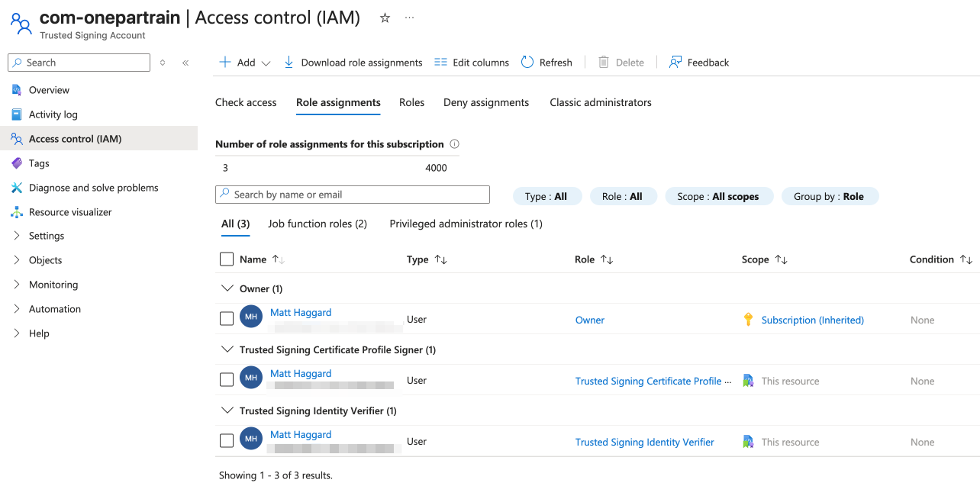Switch to the Roles tab
This screenshot has height=499, width=980.
coord(411,102)
